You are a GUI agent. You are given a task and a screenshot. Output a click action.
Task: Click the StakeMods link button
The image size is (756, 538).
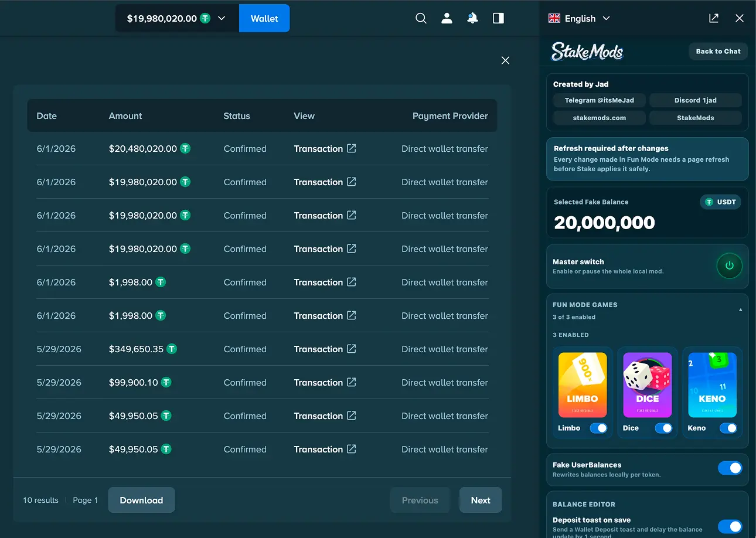tap(696, 118)
